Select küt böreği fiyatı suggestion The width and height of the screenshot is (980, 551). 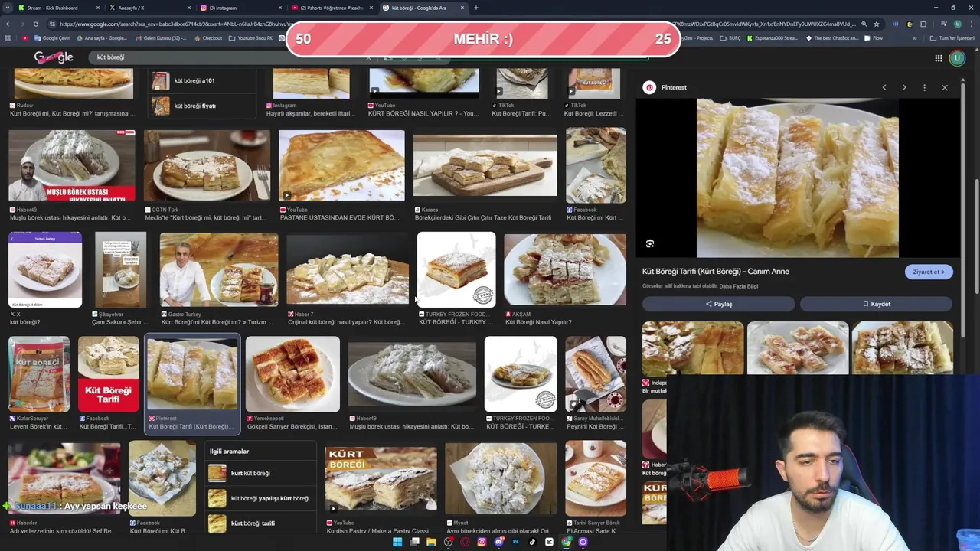(x=202, y=106)
